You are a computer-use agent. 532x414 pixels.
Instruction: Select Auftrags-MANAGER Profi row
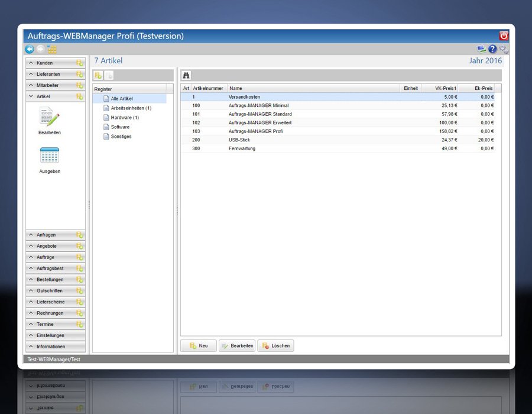[338, 131]
